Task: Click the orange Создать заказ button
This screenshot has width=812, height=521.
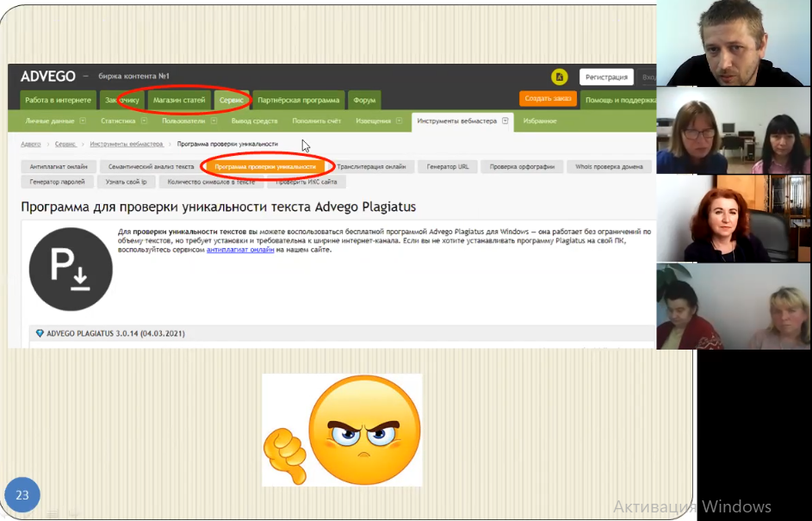Action: [x=548, y=98]
